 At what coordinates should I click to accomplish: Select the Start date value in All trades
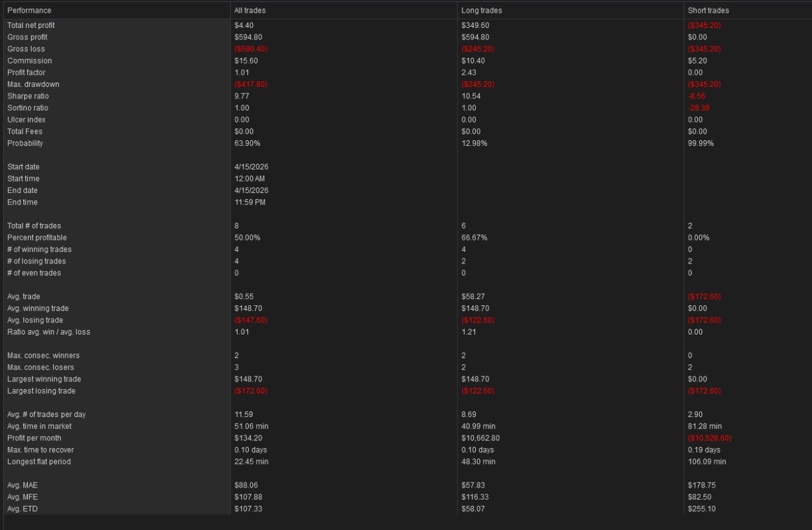[251, 167]
